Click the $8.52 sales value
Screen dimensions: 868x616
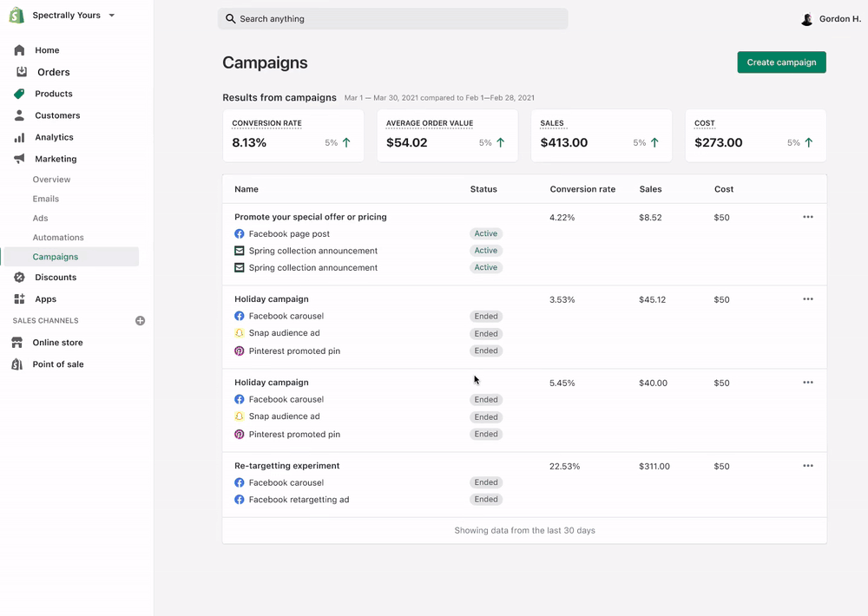pyautogui.click(x=650, y=218)
